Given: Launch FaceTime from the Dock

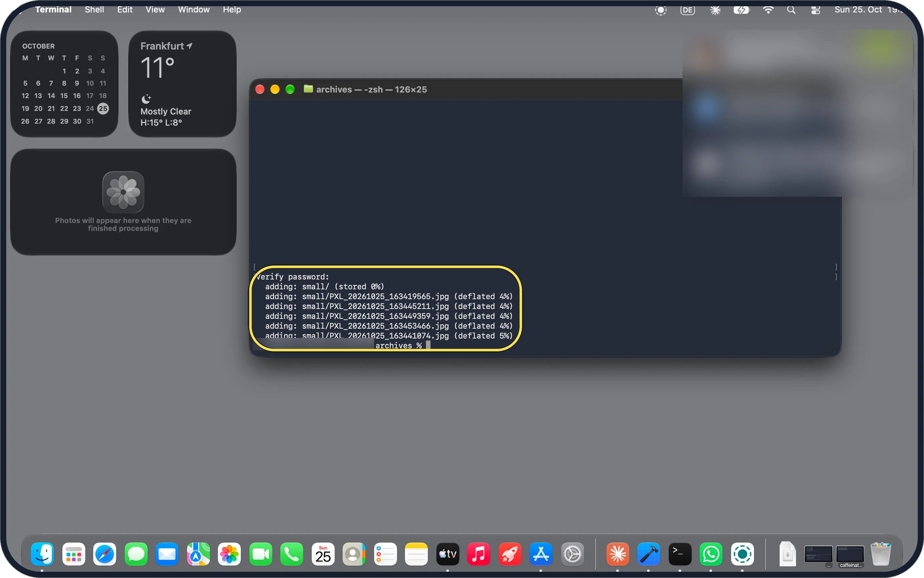Looking at the screenshot, I should tap(261, 554).
